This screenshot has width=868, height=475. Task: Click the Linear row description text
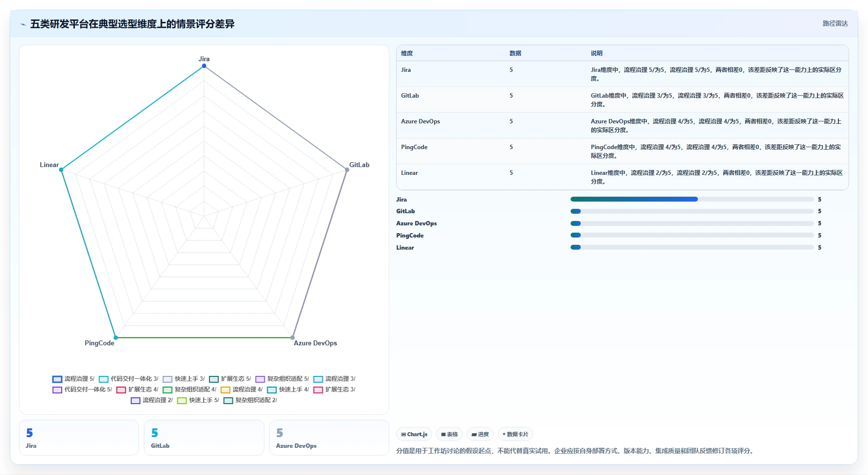(717, 177)
